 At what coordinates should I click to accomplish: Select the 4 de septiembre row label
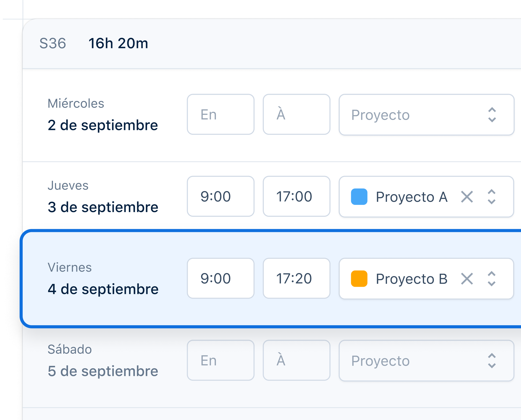pos(103,289)
